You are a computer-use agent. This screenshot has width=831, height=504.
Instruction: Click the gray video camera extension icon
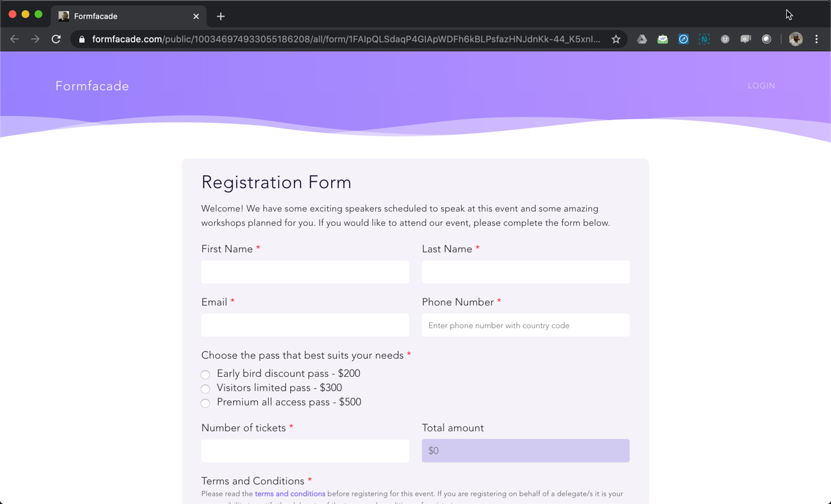(x=745, y=40)
